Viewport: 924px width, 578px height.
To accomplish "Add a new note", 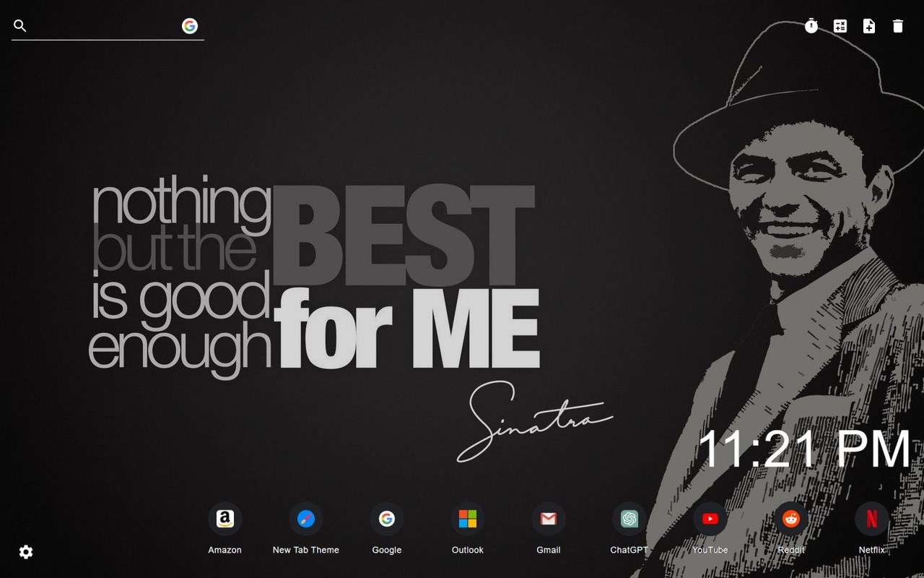I will point(869,26).
